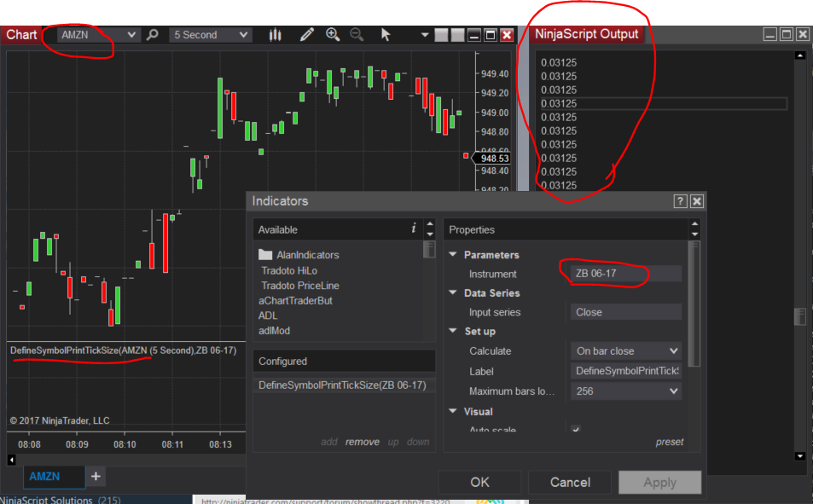Open the AMZN instrument dropdown
Viewport: 813px width, 504px height.
point(98,35)
